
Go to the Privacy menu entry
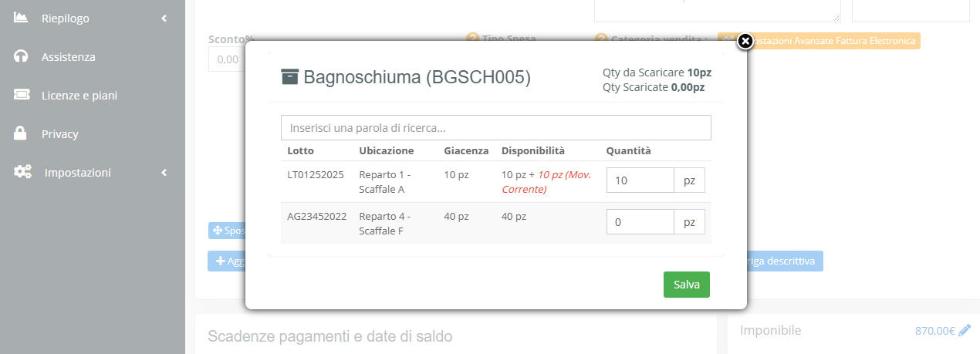(x=59, y=134)
